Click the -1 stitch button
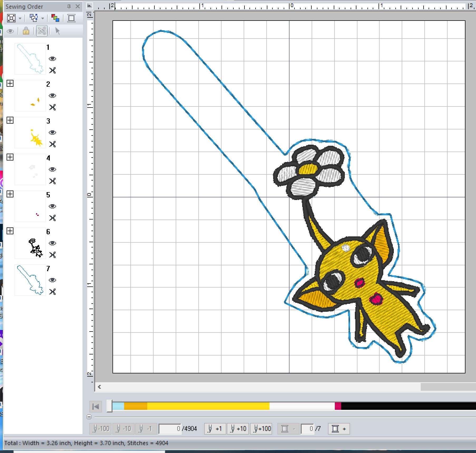Image resolution: width=476 pixels, height=453 pixels. (146, 429)
